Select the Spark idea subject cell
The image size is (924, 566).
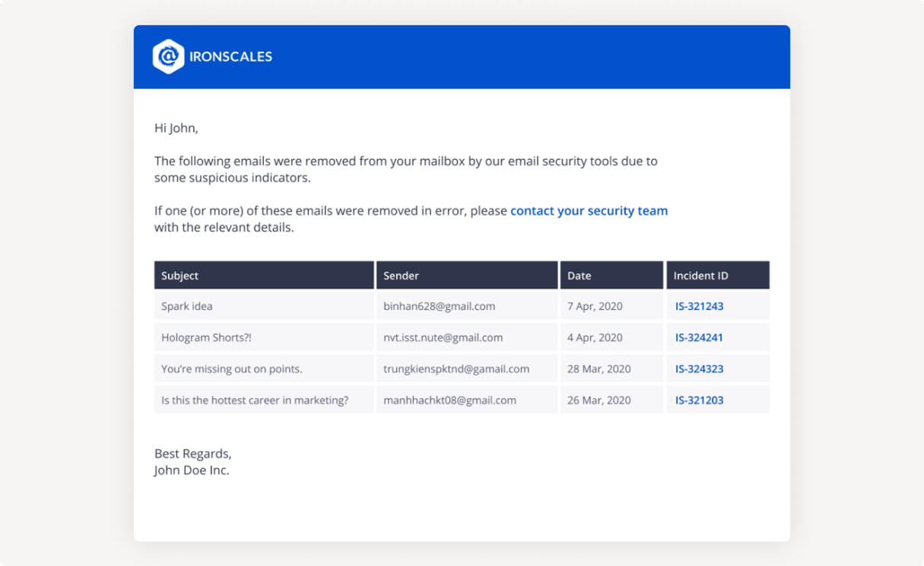point(264,307)
